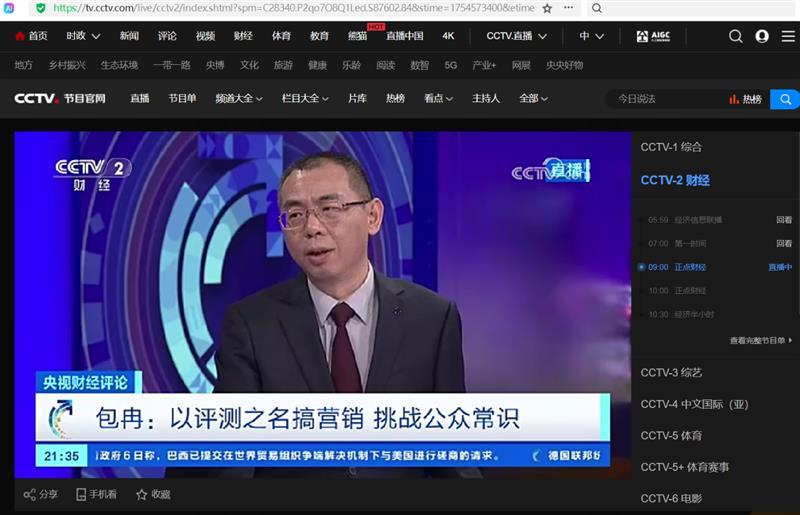
Task: Expand the 全部 dropdown
Action: tap(533, 99)
